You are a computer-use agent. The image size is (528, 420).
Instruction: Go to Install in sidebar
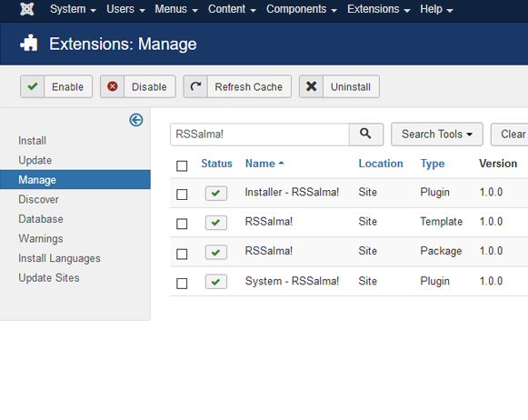32,141
